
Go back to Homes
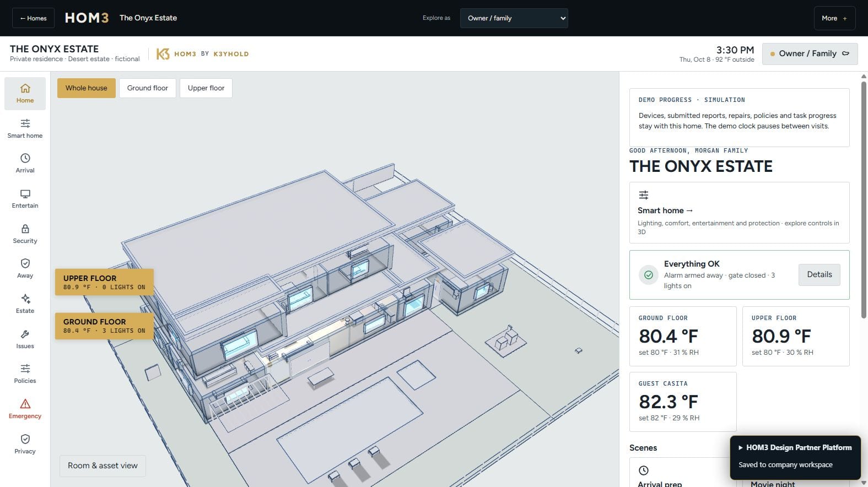pyautogui.click(x=33, y=18)
